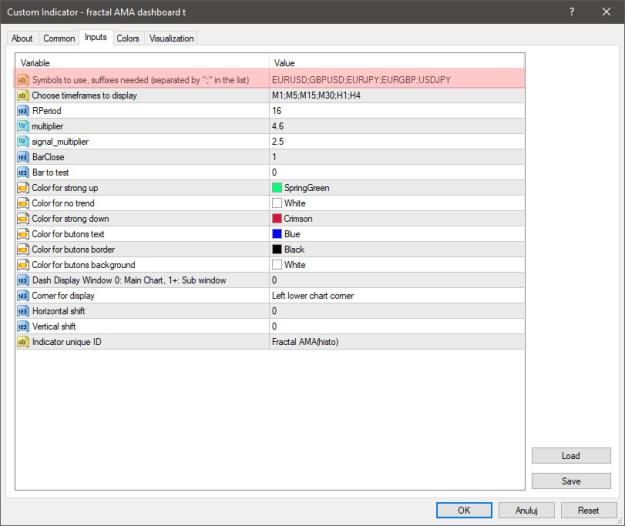Screen dimensions: 625x526
Task: Click the color icon beside Color for butons text
Action: [x=23, y=234]
